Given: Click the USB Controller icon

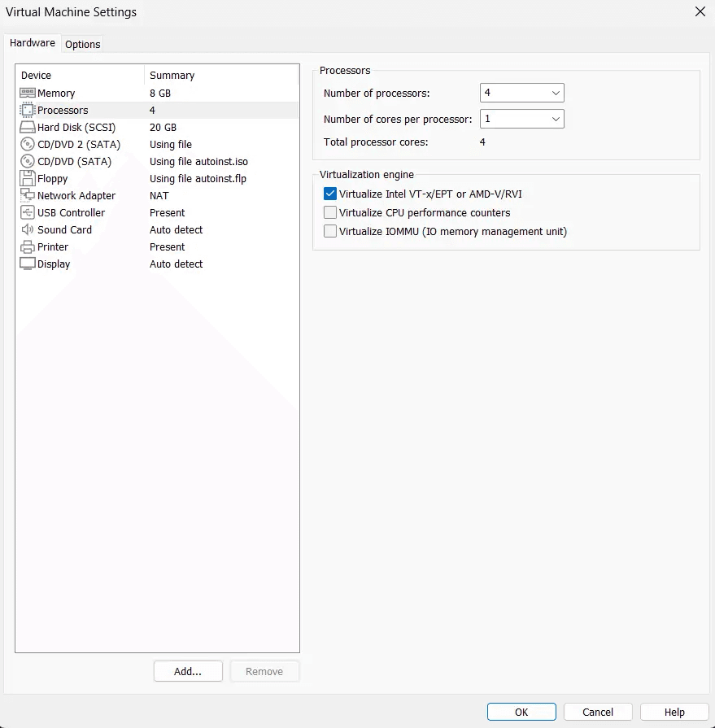Looking at the screenshot, I should pos(28,213).
